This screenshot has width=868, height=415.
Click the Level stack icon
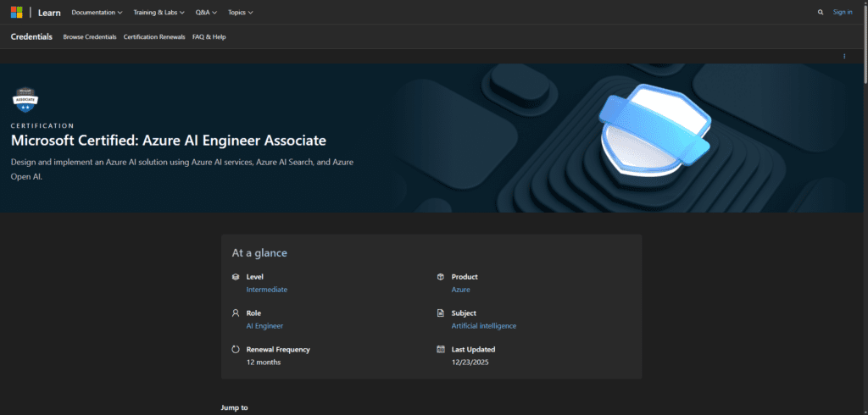pos(236,277)
